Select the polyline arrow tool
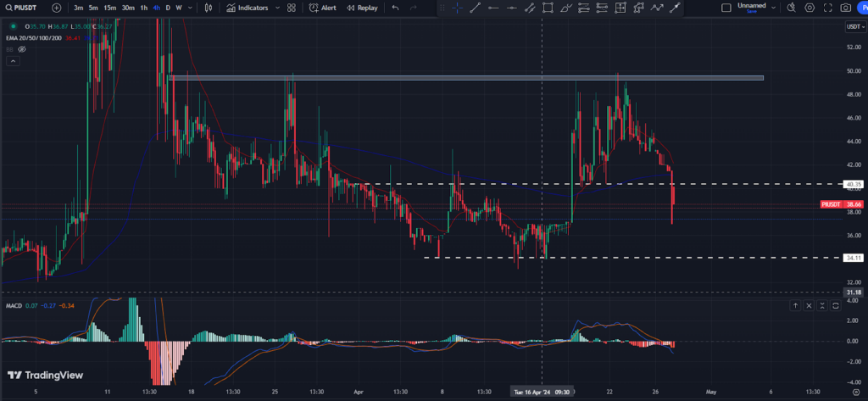This screenshot has height=401, width=868. pos(657,8)
